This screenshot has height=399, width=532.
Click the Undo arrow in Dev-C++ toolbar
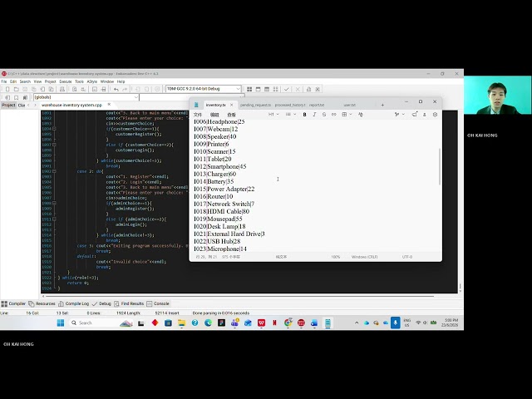tap(116, 89)
